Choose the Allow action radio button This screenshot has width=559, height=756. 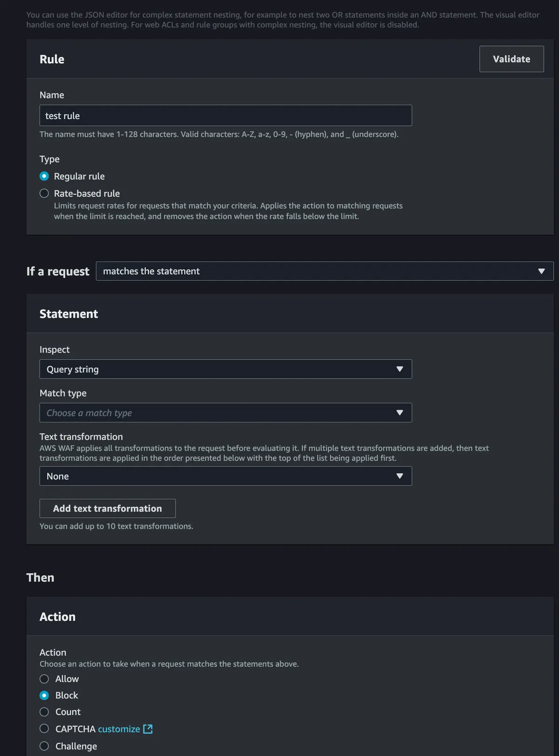(x=44, y=679)
